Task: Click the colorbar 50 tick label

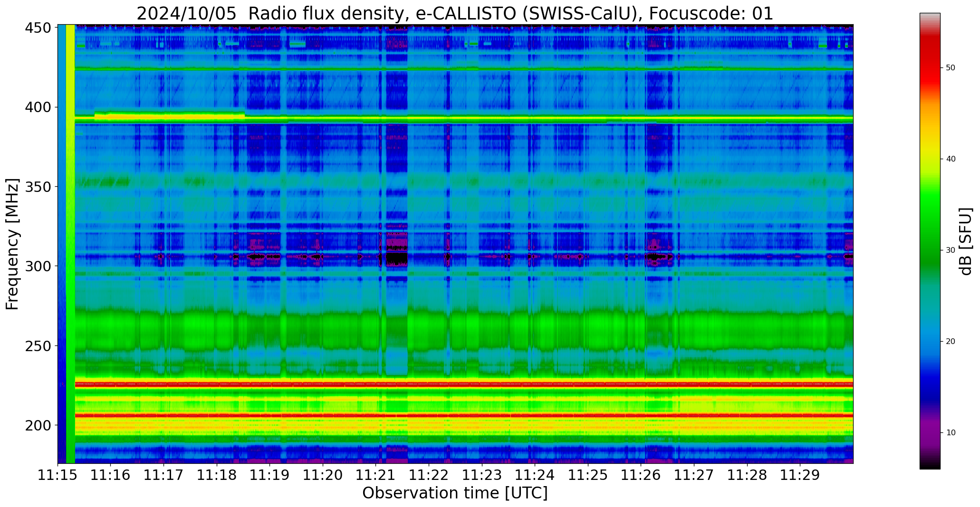Action: [951, 68]
